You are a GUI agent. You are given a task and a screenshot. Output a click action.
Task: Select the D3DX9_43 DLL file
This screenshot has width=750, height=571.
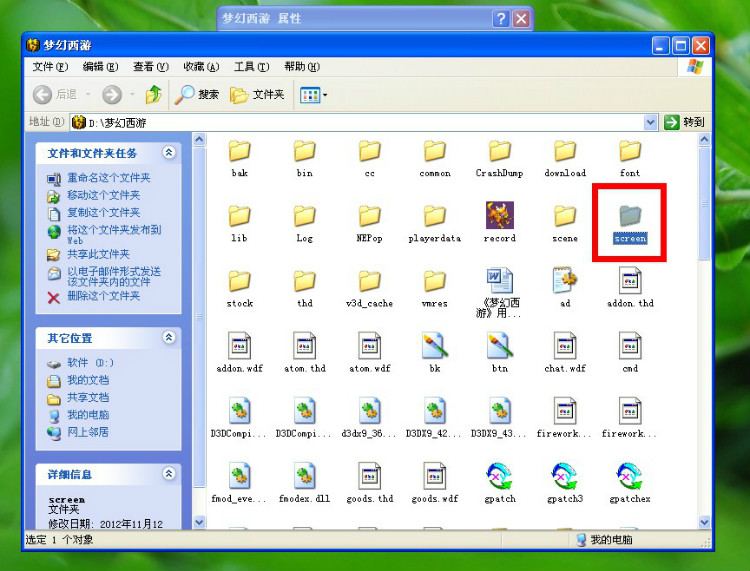click(499, 417)
